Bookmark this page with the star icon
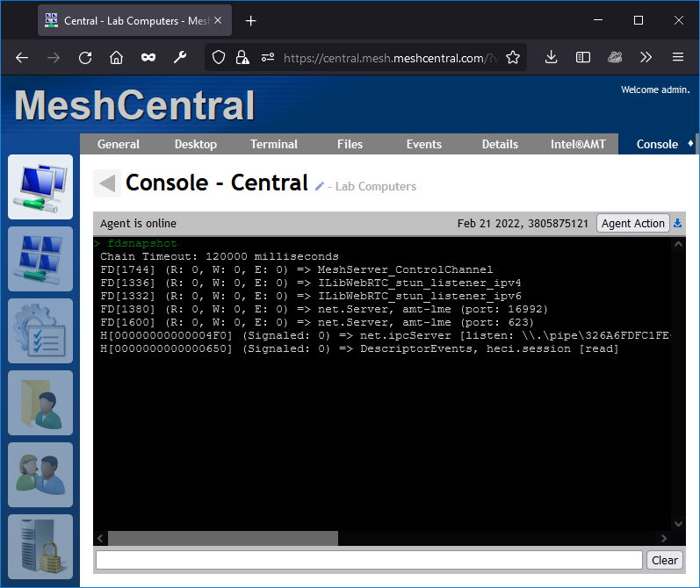The image size is (700, 588). coord(513,58)
